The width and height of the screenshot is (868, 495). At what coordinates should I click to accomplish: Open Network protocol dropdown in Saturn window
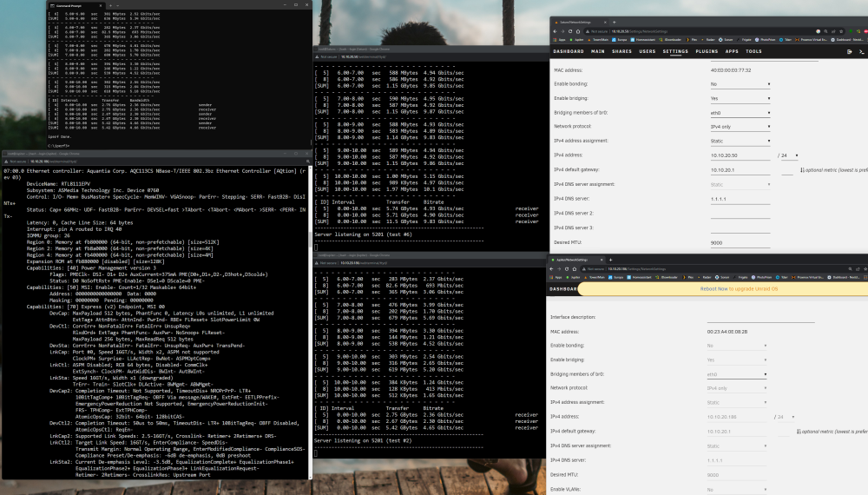tap(740, 127)
